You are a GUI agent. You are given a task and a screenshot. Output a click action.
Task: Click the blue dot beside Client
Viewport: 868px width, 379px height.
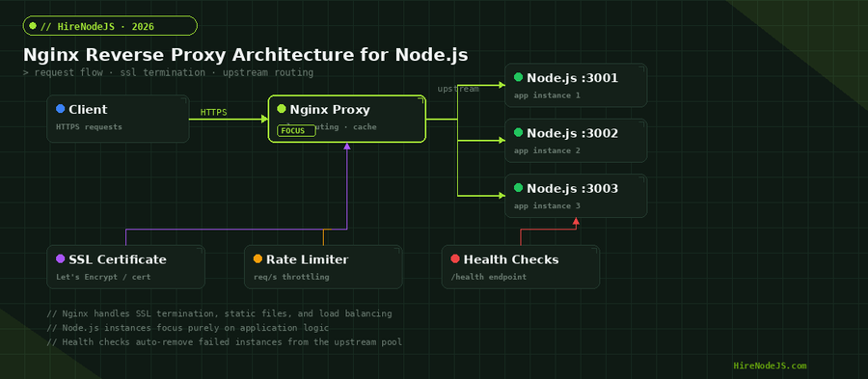pos(61,109)
